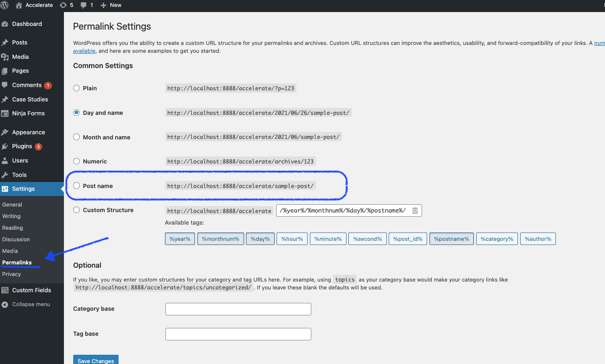This screenshot has height=364, width=605.
Task: Add the %post_id% tag
Action: click(408, 239)
